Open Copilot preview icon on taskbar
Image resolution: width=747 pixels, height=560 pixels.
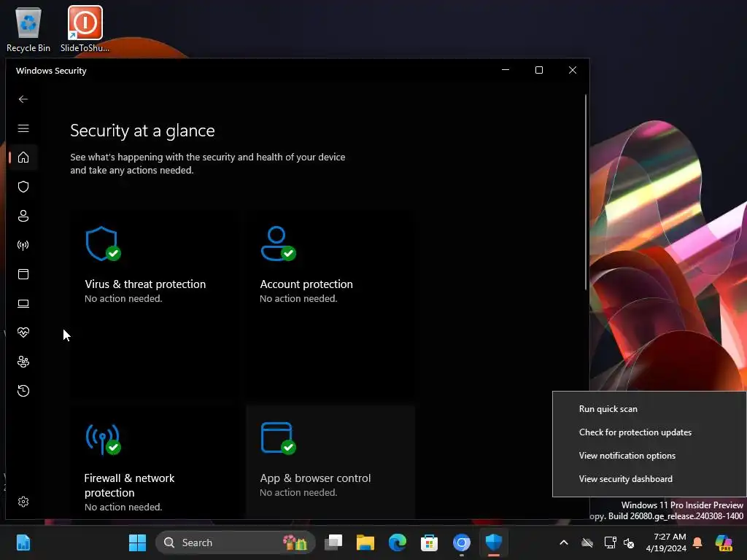[x=724, y=542]
